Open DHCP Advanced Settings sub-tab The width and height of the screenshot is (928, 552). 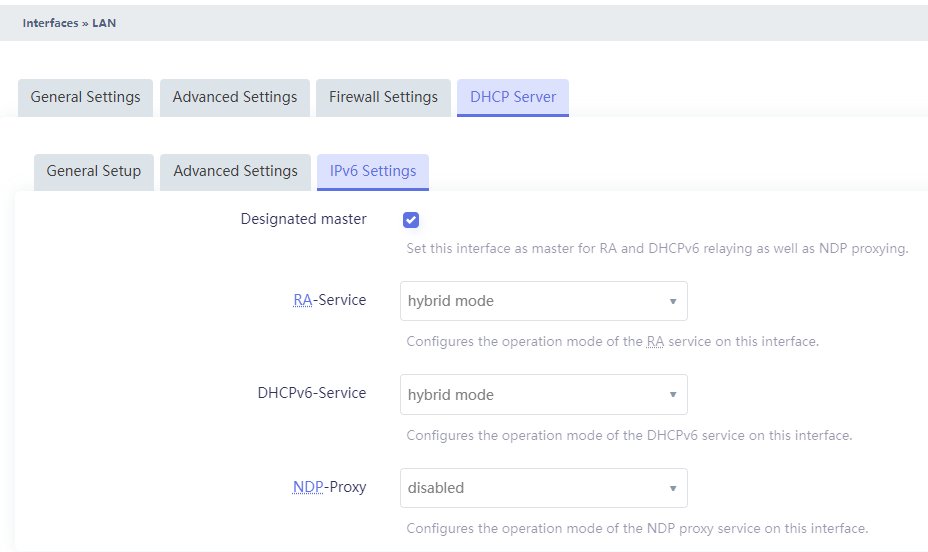(x=236, y=172)
